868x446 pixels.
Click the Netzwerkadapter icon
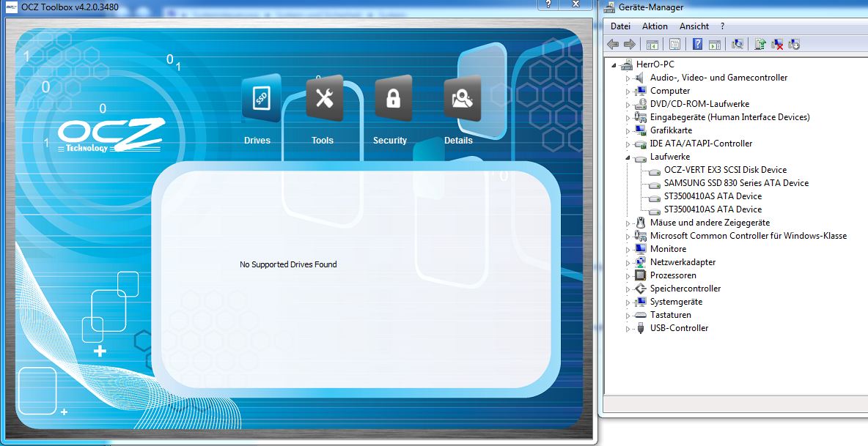[641, 262]
